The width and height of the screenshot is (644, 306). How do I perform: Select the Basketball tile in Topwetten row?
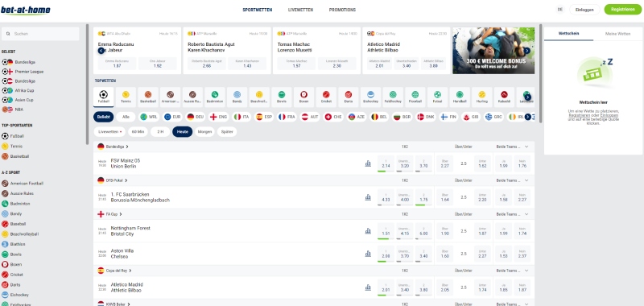[148, 97]
